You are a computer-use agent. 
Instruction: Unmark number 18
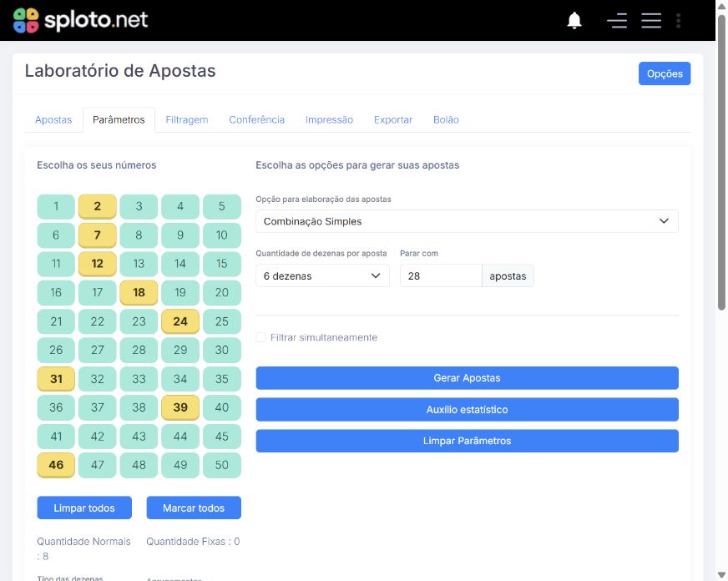coord(139,293)
